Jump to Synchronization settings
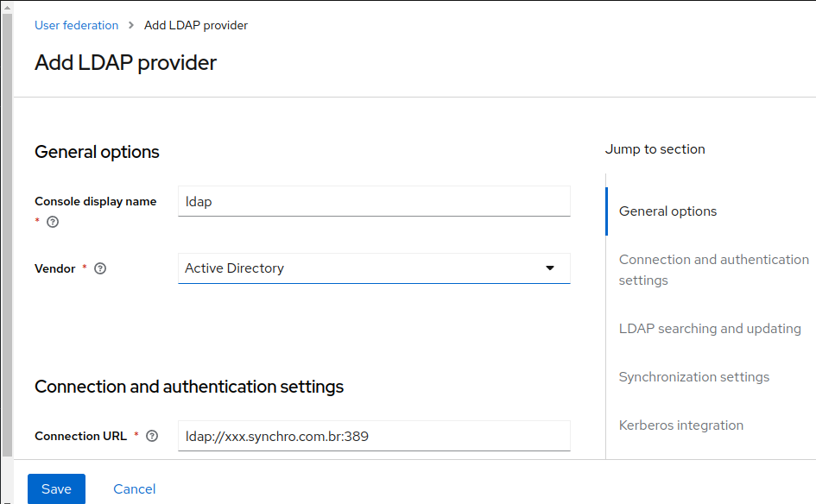Screen dimensions: 816x504 tap(694, 376)
